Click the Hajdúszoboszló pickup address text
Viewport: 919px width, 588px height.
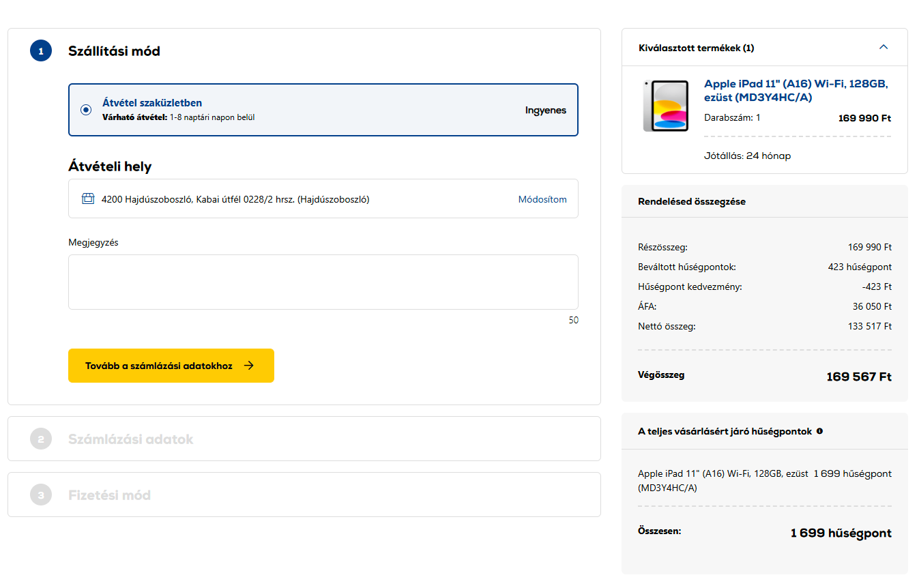pos(235,199)
